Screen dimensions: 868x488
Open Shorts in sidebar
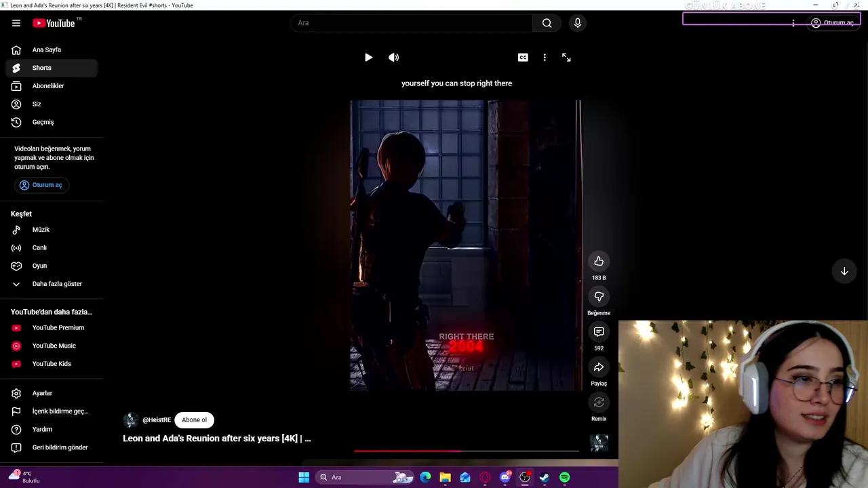pos(52,68)
